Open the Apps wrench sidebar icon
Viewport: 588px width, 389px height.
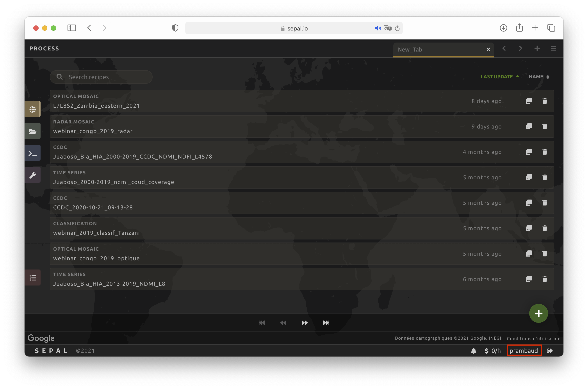pos(32,175)
